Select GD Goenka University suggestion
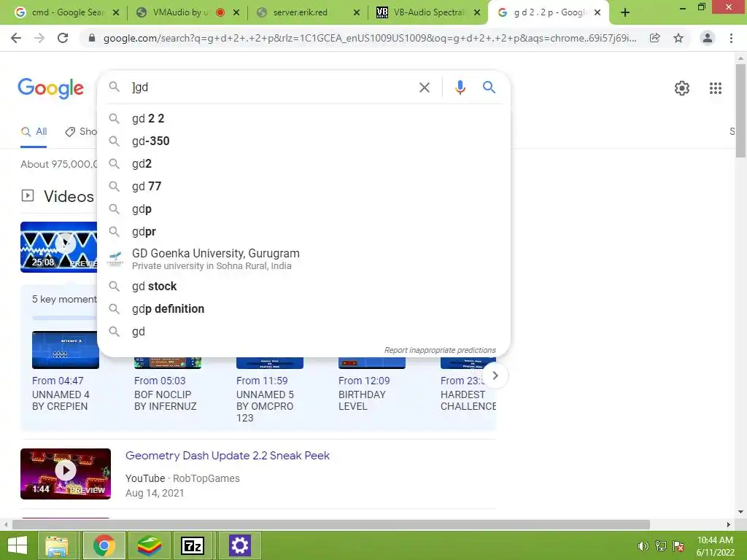 (x=303, y=259)
